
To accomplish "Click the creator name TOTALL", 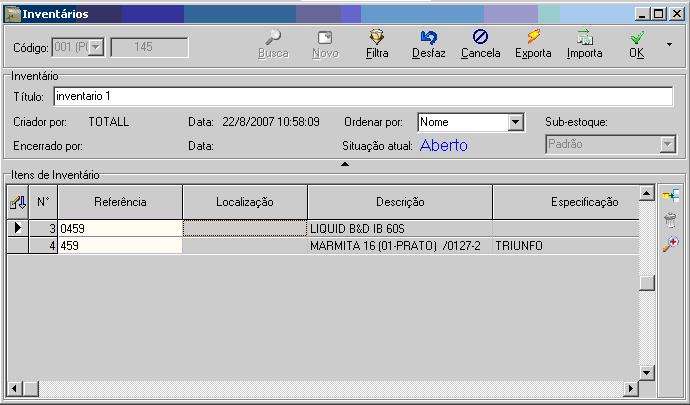I will point(109,122).
